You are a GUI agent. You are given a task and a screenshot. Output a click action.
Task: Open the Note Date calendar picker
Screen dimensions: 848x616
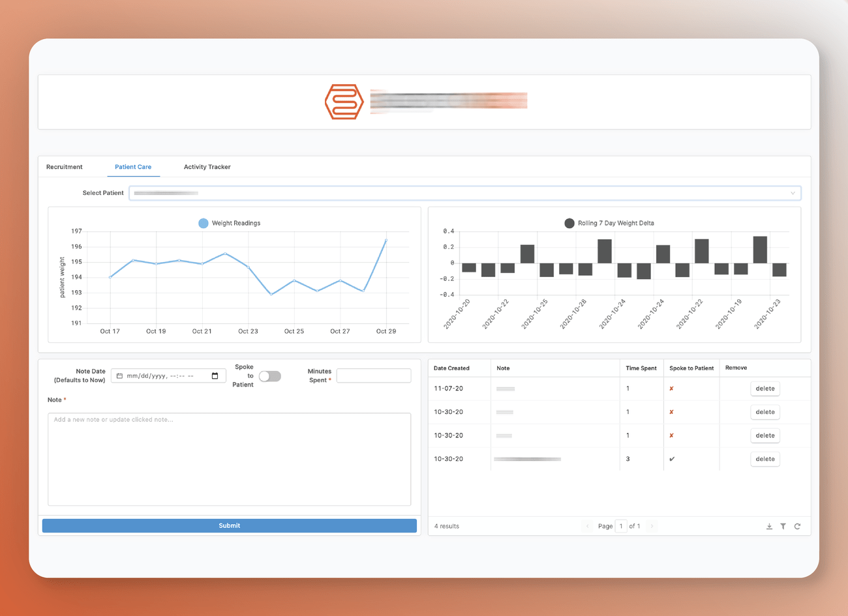click(x=215, y=376)
